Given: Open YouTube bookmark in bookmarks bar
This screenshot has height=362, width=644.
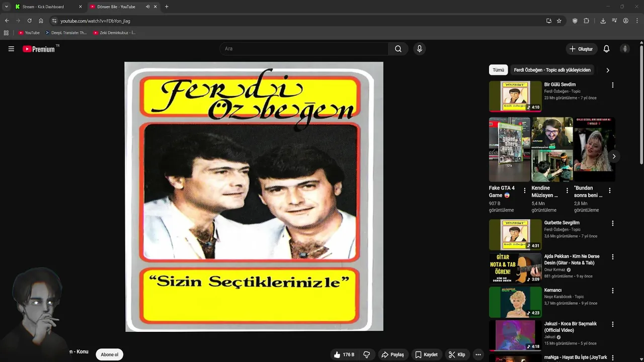Looking at the screenshot, I should (x=29, y=33).
